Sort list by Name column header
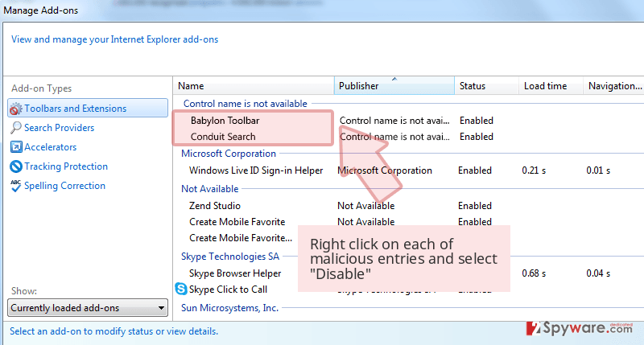644x345 pixels. (x=254, y=86)
